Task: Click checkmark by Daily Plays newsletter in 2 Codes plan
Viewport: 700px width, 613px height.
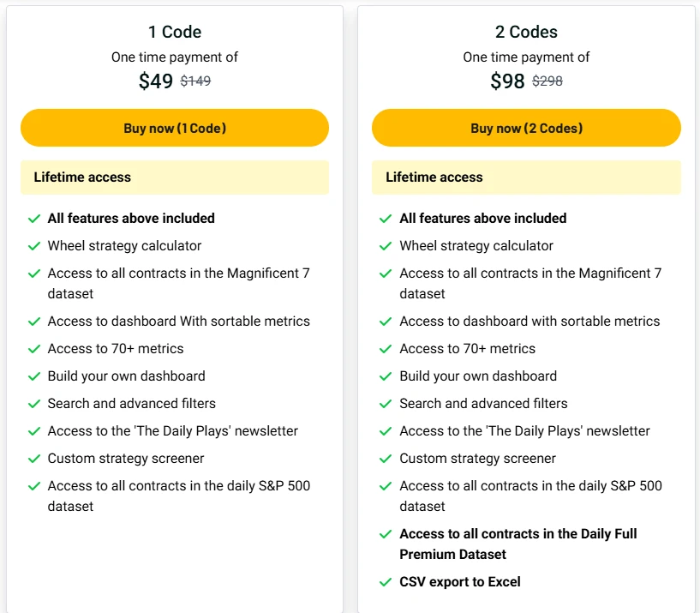Action: [386, 431]
